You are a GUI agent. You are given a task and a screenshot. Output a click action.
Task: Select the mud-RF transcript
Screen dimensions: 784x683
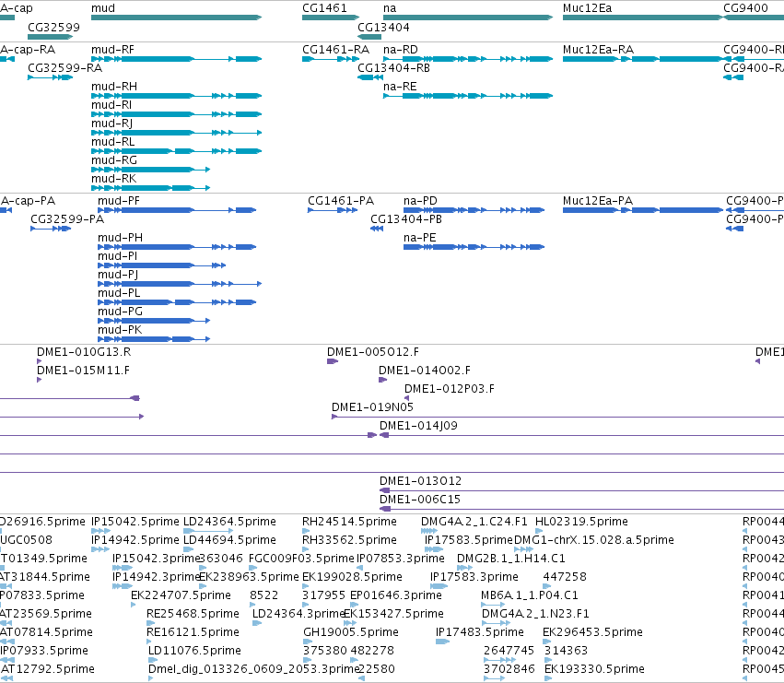pyautogui.click(x=176, y=59)
